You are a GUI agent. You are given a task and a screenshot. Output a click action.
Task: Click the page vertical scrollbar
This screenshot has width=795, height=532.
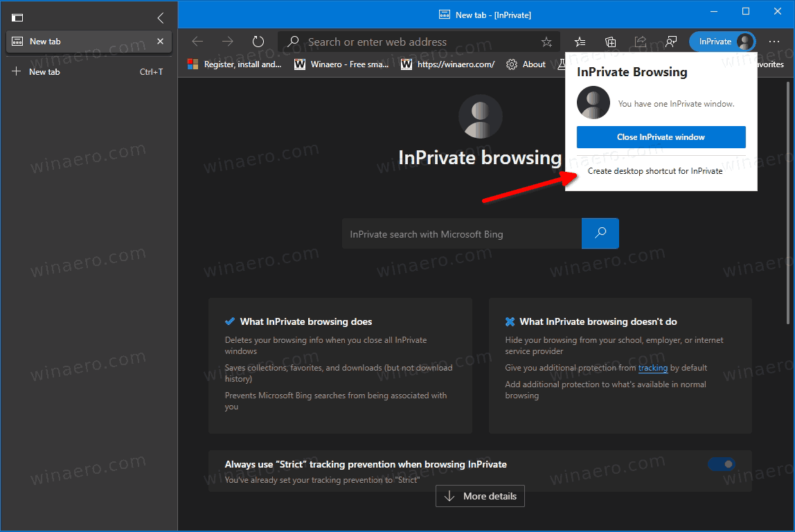tap(787, 203)
